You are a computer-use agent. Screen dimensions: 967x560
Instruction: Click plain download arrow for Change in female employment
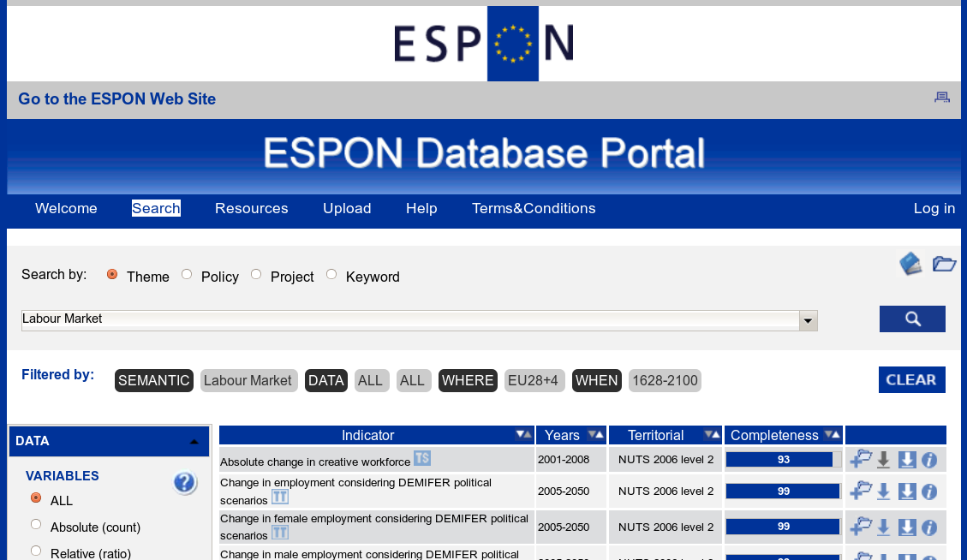click(x=884, y=527)
